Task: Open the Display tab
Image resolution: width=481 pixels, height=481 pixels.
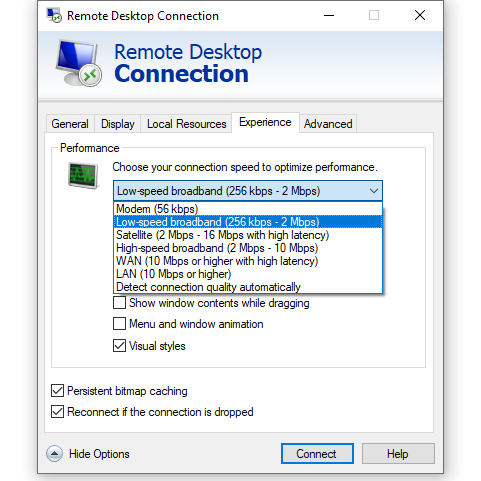Action: click(118, 124)
